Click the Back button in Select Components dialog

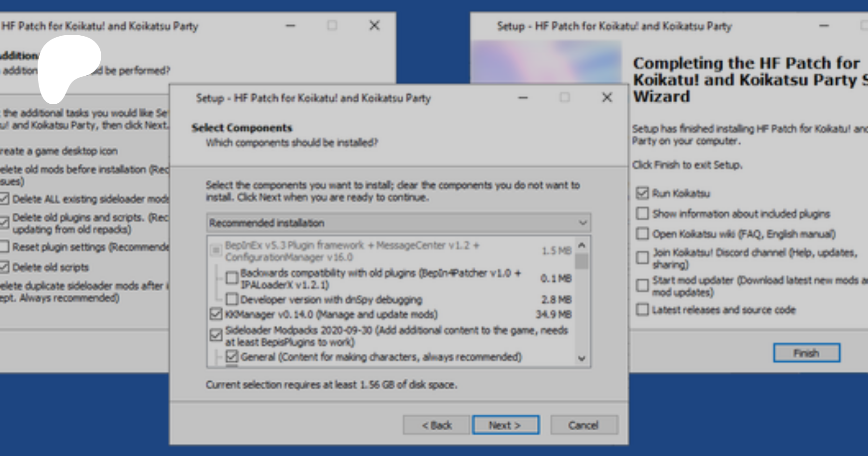(x=436, y=425)
